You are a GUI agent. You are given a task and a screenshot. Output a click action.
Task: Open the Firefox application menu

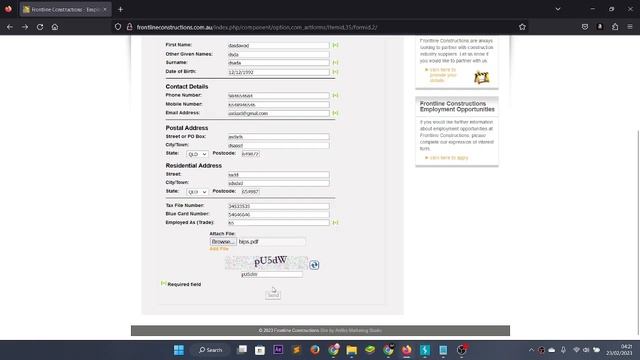630,27
